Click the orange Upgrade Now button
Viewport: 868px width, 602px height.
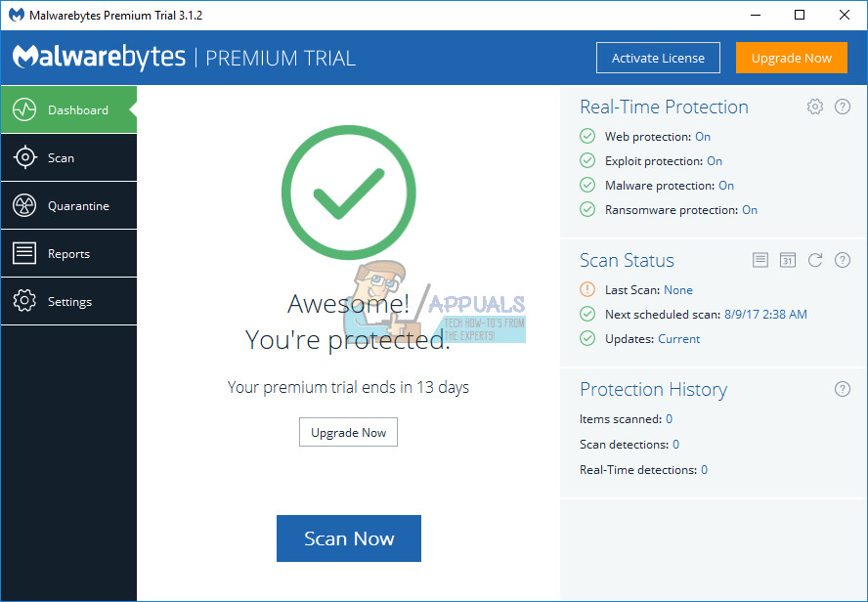click(791, 58)
